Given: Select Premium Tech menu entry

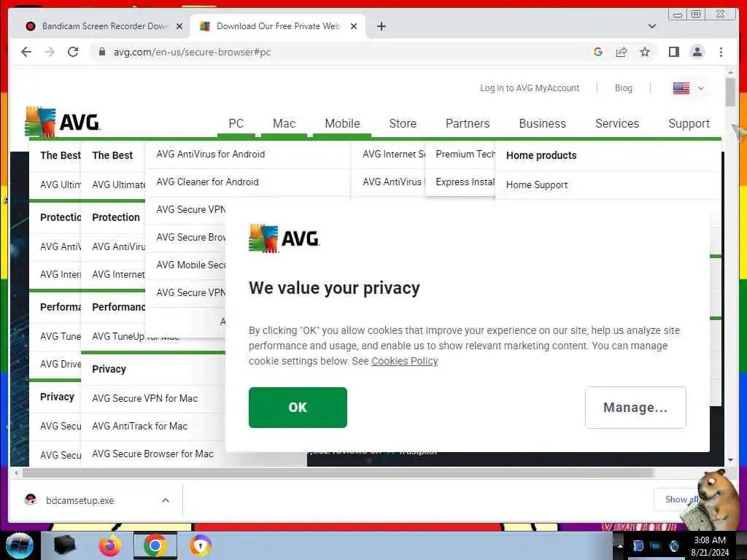Looking at the screenshot, I should pos(465,155).
